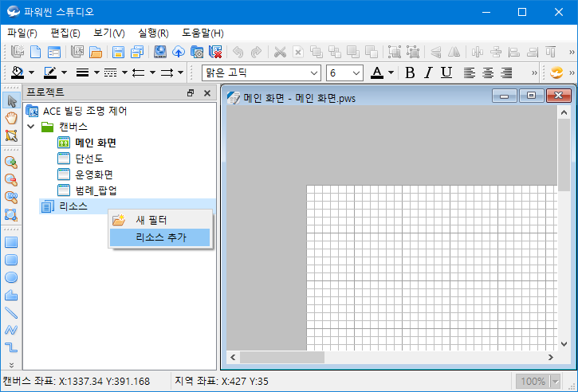Open the font name dropdown 맑은 고딕
Viewport: 578px width, 392px height.
(313, 73)
